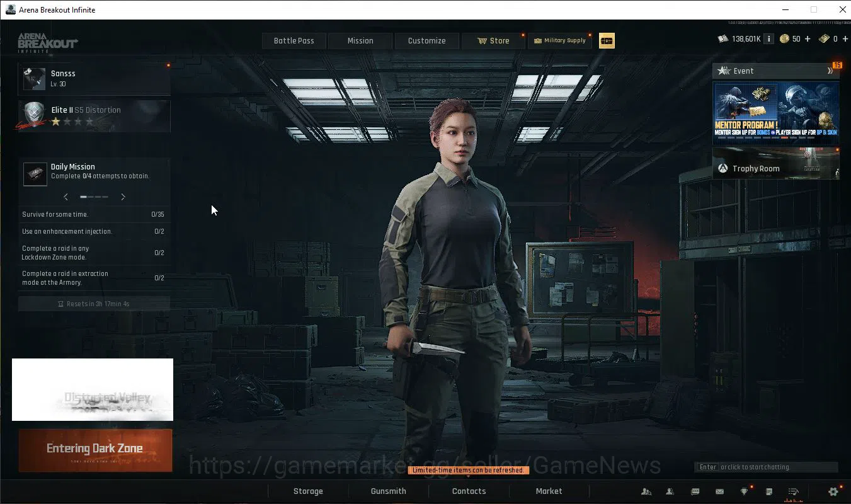Viewport: 851px width, 504px height.
Task: Open the Store tab
Action: [x=493, y=41]
